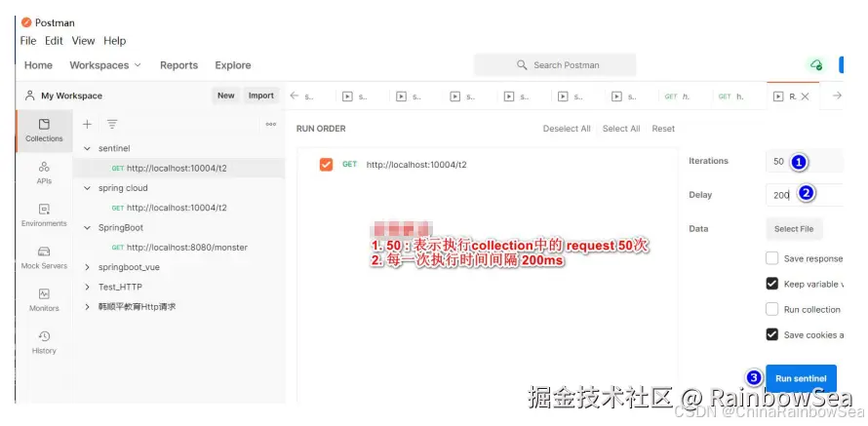Click Select All in run order
Viewport: 868px width, 426px height.
click(x=621, y=129)
